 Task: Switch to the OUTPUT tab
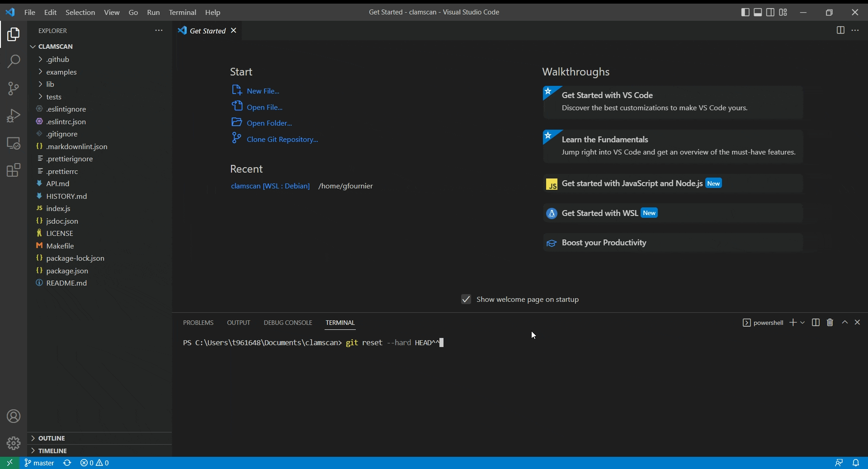click(239, 323)
